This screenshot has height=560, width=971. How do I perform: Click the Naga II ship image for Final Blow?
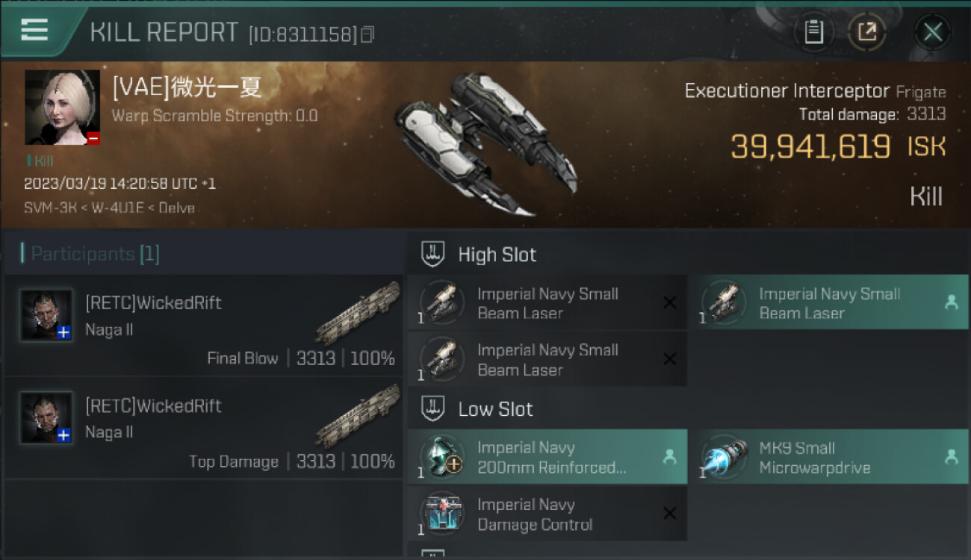click(x=357, y=312)
